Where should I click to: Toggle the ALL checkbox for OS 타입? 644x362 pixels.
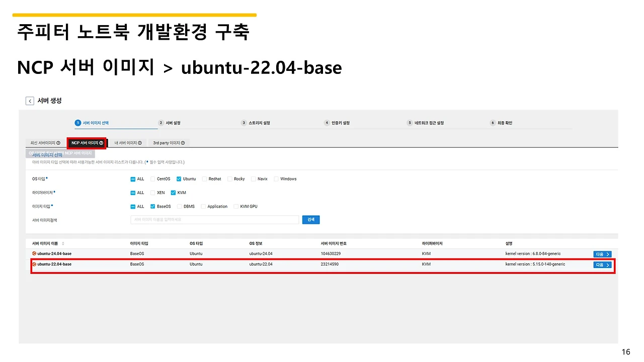133,179
